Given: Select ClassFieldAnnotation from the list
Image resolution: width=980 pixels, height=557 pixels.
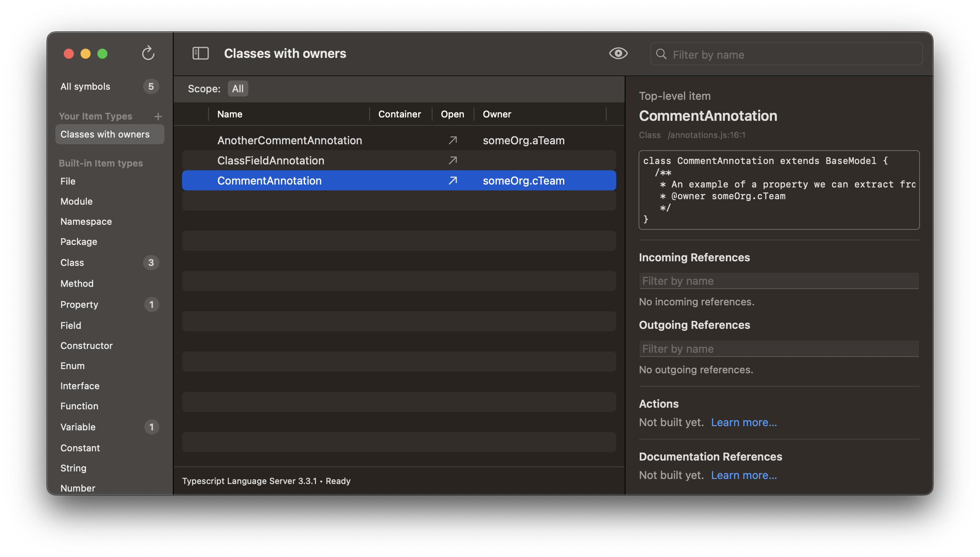Looking at the screenshot, I should click(x=271, y=160).
